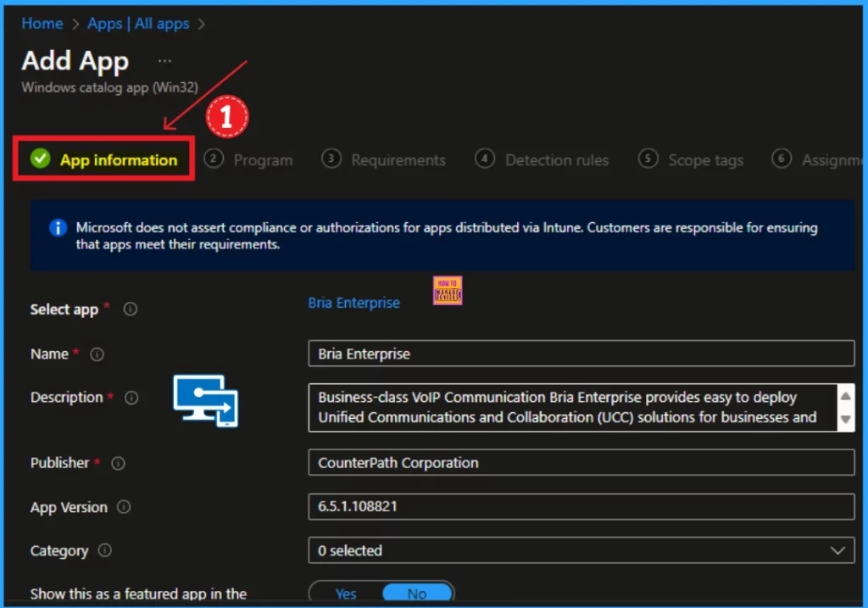Show info tooltip for App Version
The image size is (868, 608).
[x=124, y=507]
